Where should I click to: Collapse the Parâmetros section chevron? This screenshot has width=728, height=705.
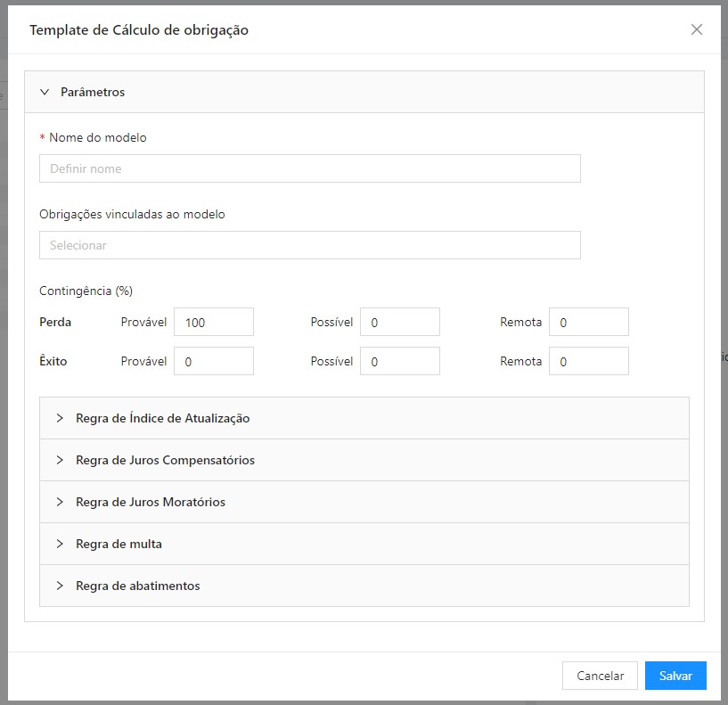pyautogui.click(x=45, y=92)
